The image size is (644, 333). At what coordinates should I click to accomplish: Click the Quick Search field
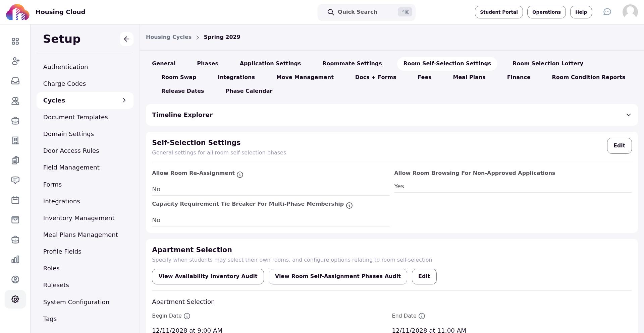367,12
